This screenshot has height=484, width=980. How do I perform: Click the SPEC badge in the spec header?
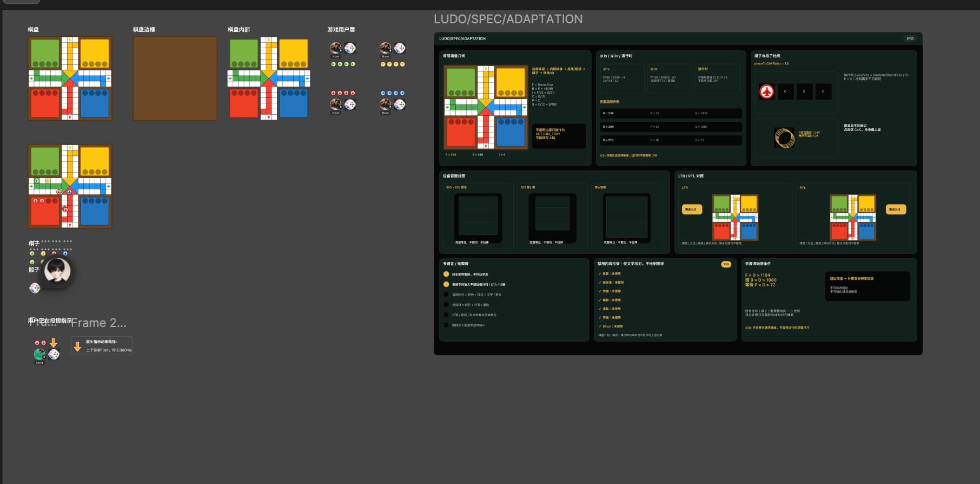pyautogui.click(x=910, y=38)
